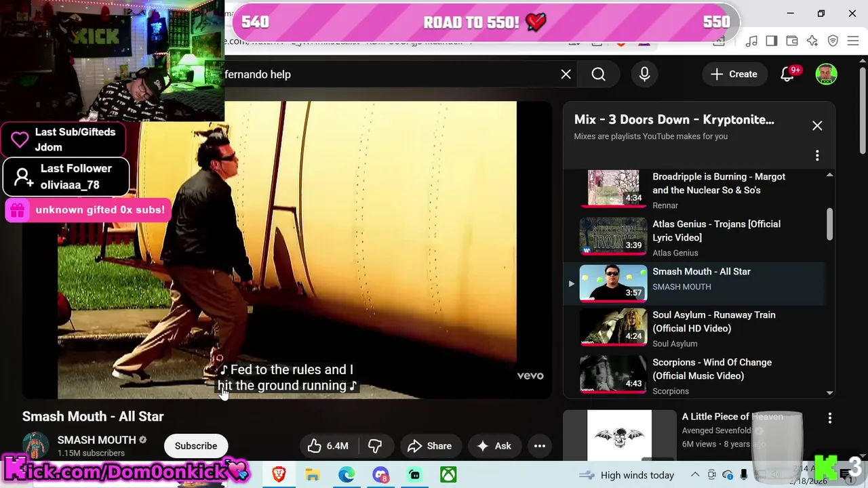Dislike the video with thumbs down
868x488 pixels.
coord(375,446)
